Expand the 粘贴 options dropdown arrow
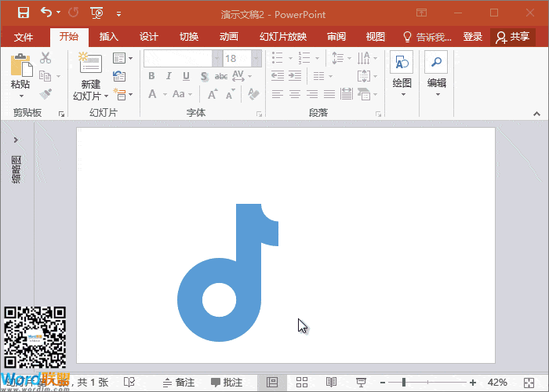This screenshot has width=549, height=392. (x=21, y=96)
